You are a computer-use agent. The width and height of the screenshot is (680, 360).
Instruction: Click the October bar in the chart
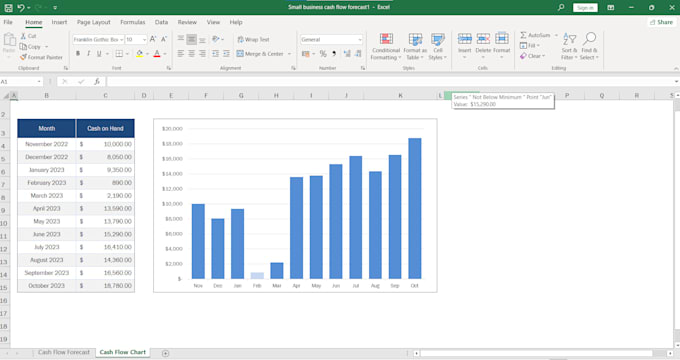coord(415,208)
